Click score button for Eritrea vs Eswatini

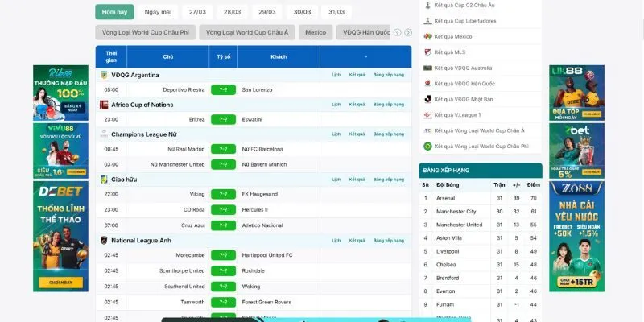click(224, 119)
